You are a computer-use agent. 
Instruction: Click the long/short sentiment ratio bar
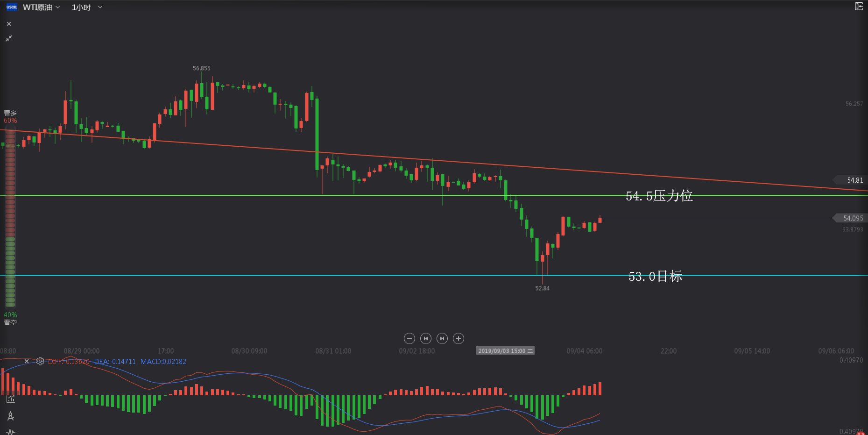[10, 217]
